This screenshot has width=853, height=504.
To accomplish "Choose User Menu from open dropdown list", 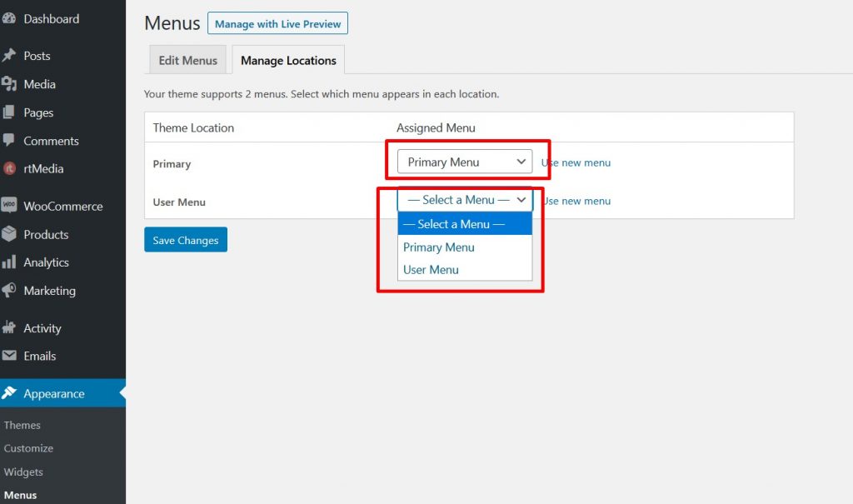I will tap(465, 269).
